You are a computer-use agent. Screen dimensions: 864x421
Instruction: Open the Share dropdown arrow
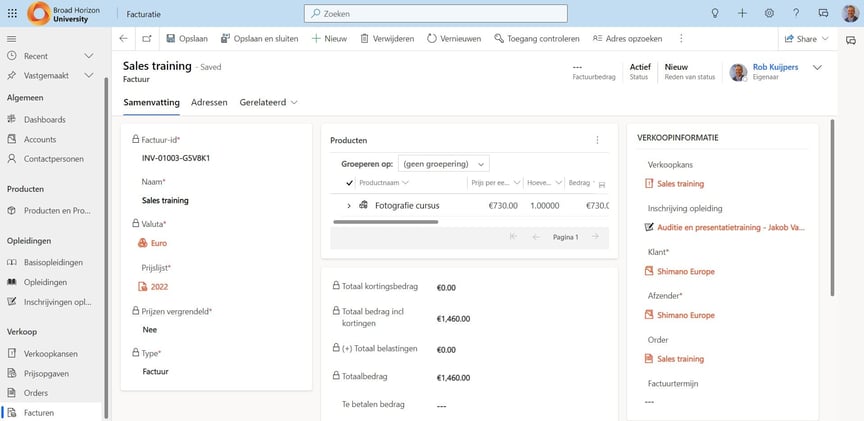pos(825,39)
